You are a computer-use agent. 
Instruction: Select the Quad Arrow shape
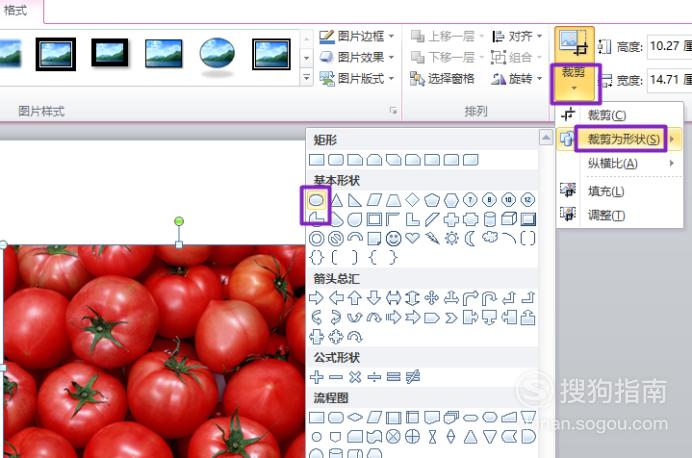coord(432,298)
